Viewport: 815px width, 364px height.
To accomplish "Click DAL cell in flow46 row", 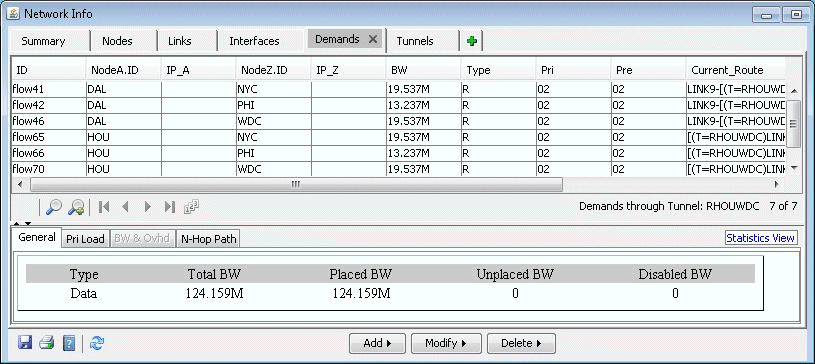I will click(124, 122).
